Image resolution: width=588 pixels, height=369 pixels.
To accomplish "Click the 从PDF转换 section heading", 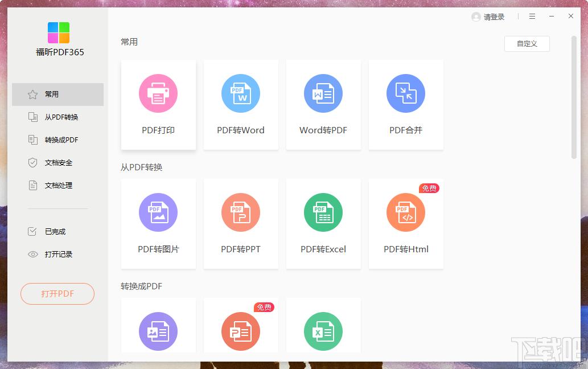I will (x=141, y=167).
